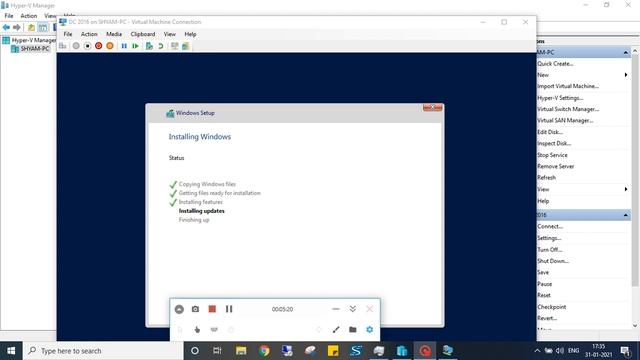This screenshot has width=640, height=360.
Task: Click the recorder double-chevron collapse icon
Action: [x=353, y=309]
